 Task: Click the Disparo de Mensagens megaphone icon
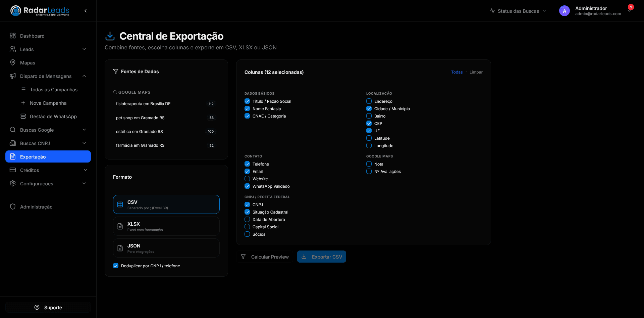click(x=13, y=76)
